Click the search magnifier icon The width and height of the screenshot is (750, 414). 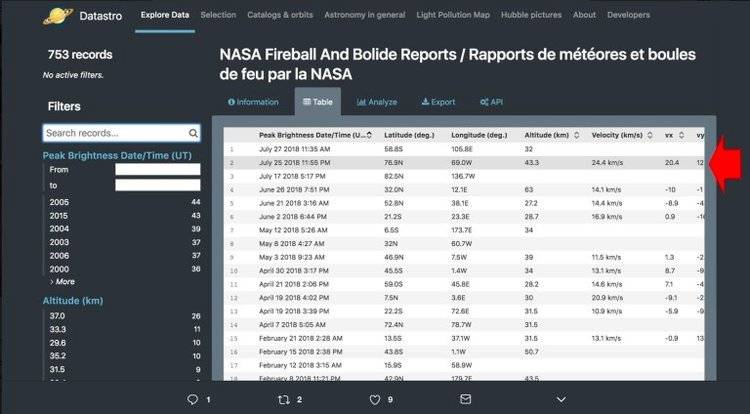[193, 133]
